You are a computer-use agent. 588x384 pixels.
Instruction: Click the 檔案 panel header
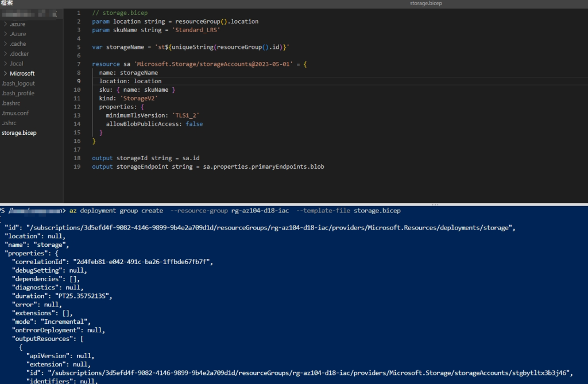click(x=7, y=3)
